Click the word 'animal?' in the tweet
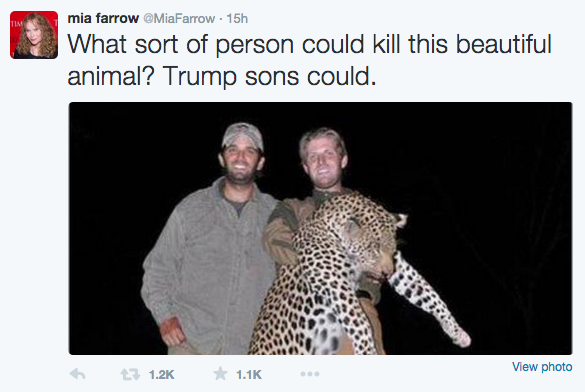 pyautogui.click(x=110, y=76)
